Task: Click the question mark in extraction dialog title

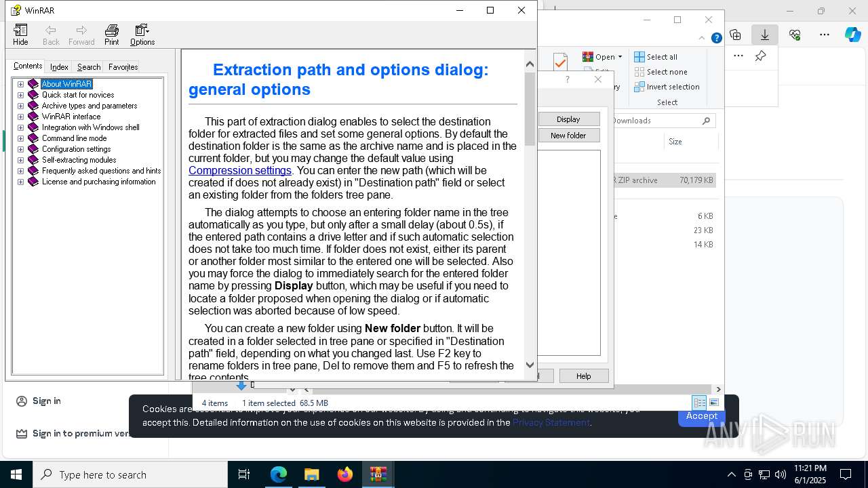Action: pyautogui.click(x=568, y=79)
